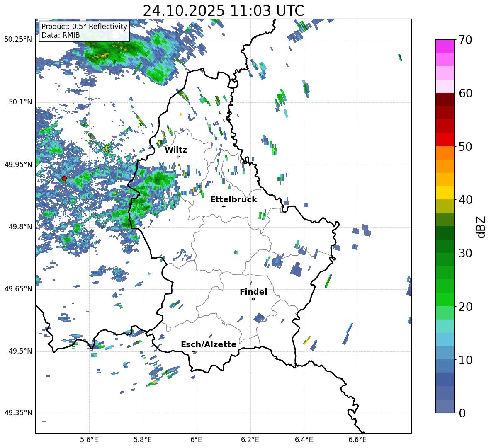Screen dimensions: 491x448
Task: Click the Esch/Alzette station cross marker
Action: (x=194, y=351)
